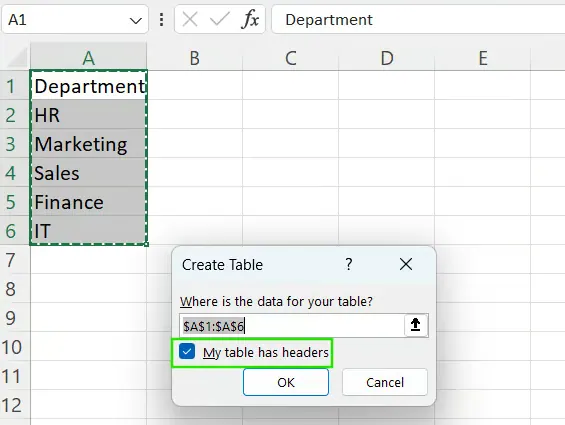Viewport: 565px width, 425px height.
Task: Toggle My table has headers checkbox
Action: pos(187,351)
